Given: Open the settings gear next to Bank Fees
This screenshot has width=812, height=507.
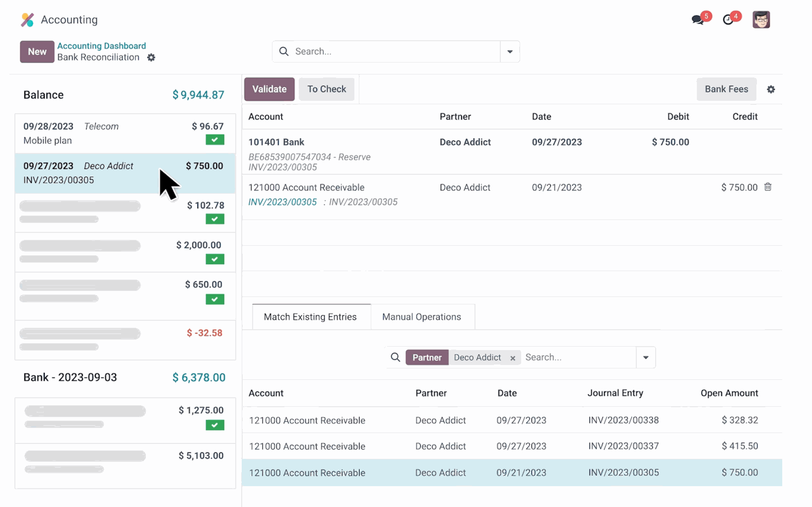Looking at the screenshot, I should point(771,89).
